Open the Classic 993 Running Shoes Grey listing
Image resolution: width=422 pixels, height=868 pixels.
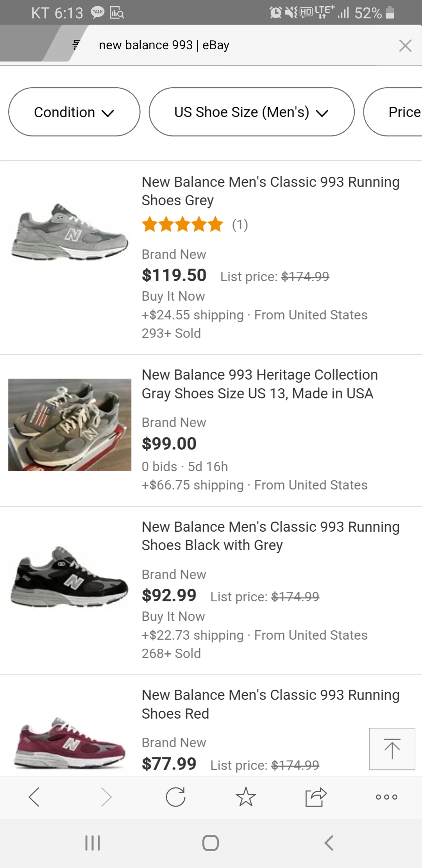pos(270,191)
